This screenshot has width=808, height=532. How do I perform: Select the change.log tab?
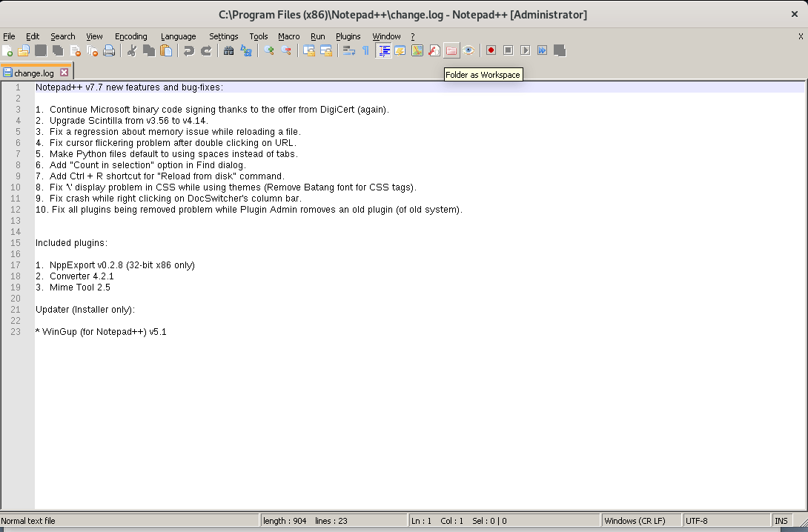point(34,73)
